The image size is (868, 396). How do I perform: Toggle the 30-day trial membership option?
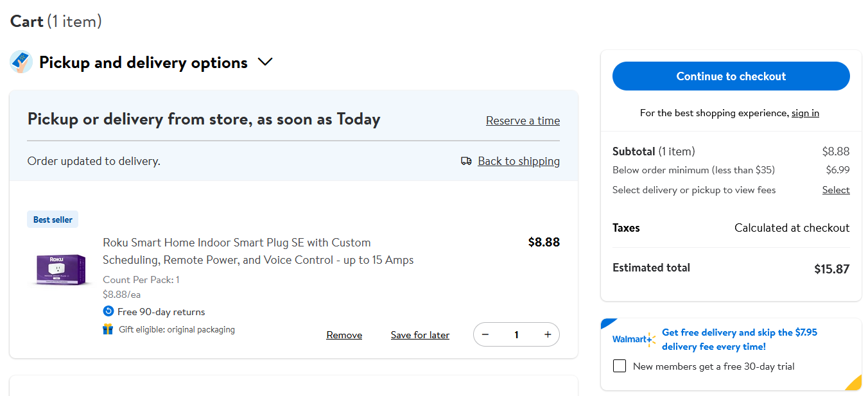[x=620, y=365]
